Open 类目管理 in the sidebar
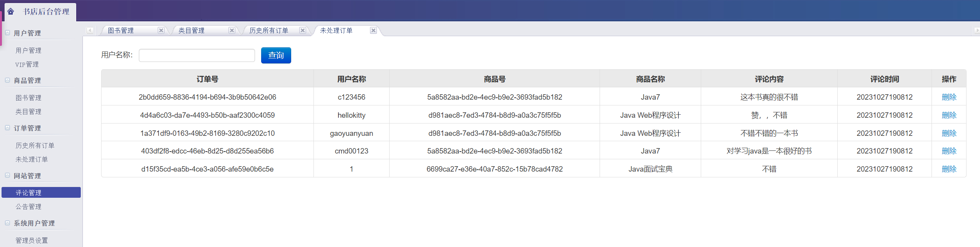Image resolution: width=980 pixels, height=247 pixels. [x=28, y=112]
